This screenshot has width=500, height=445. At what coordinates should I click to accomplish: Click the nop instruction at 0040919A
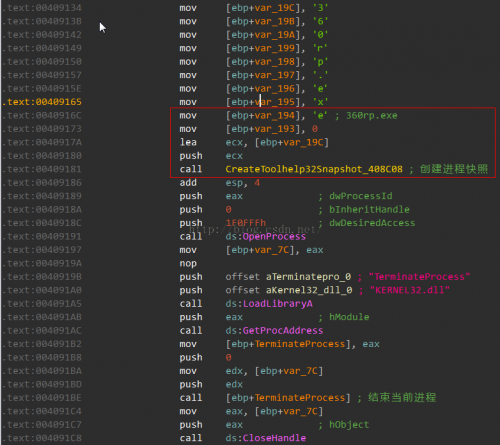[188, 263]
